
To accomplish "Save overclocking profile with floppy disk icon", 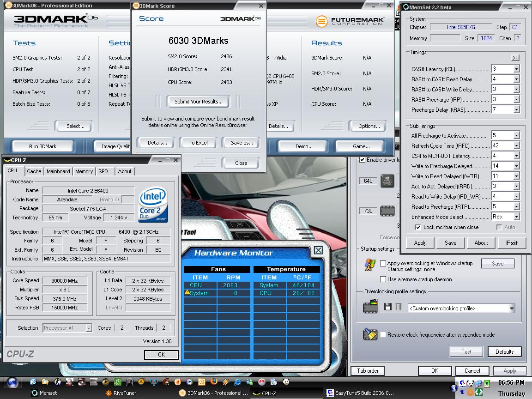I will tap(387, 307).
